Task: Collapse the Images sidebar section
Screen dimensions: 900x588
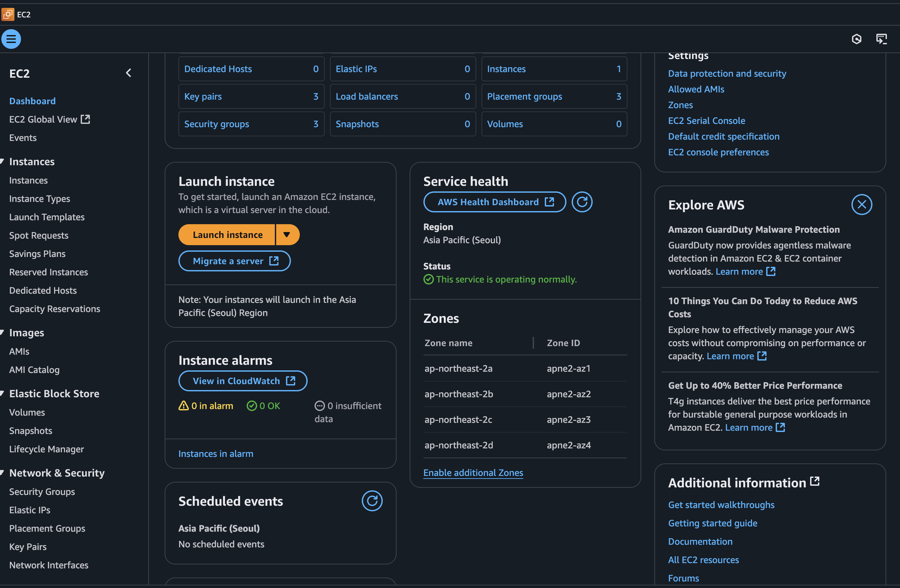Action: click(2, 333)
